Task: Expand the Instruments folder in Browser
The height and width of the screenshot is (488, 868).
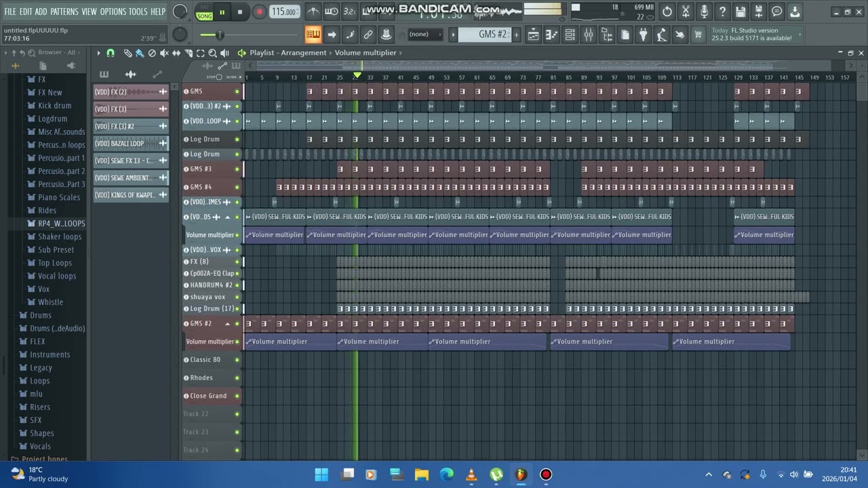Action: click(50, 354)
